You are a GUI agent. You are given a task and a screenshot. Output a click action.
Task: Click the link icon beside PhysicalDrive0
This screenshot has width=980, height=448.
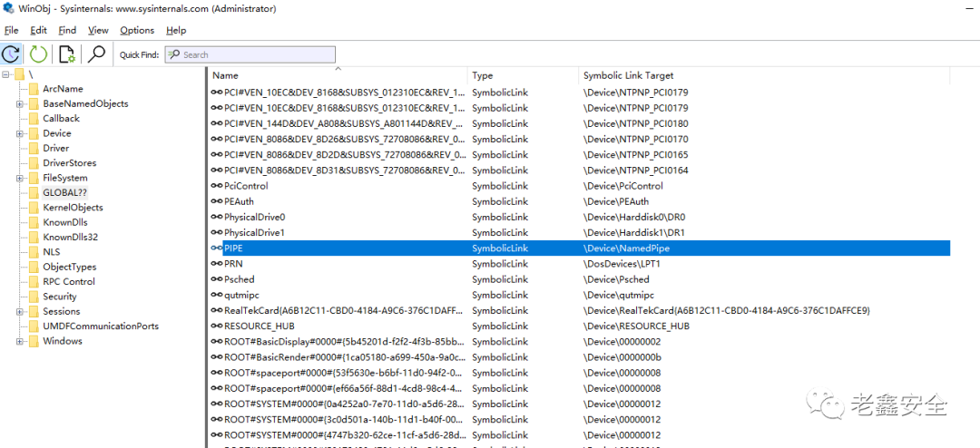coord(217,217)
